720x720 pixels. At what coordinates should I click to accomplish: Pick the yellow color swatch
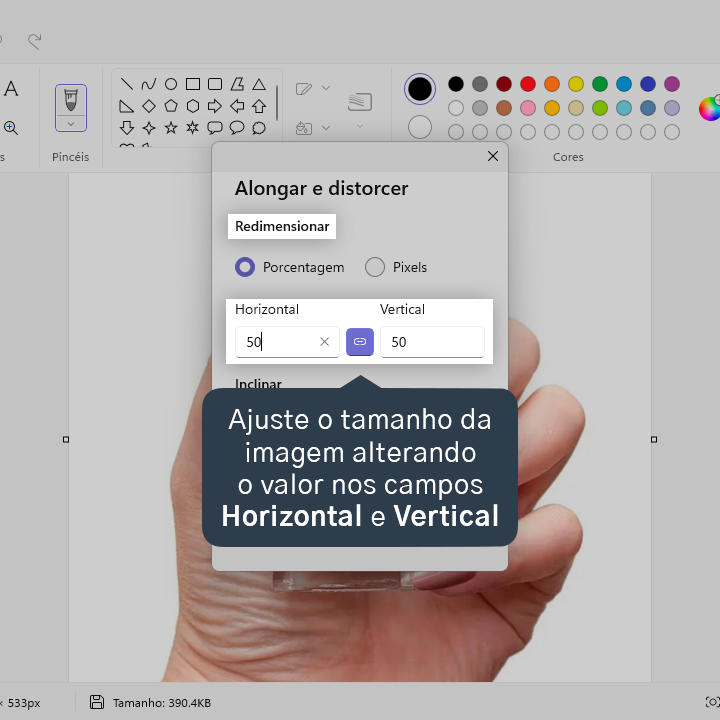pyautogui.click(x=576, y=84)
